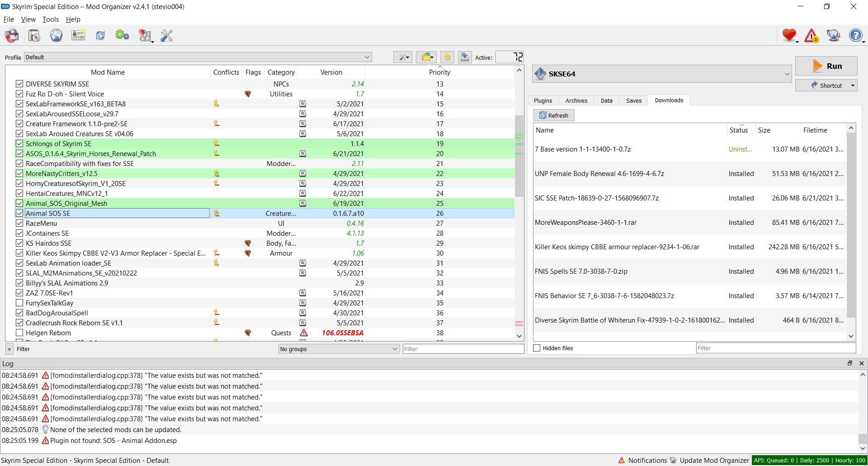This screenshot has height=466, width=868.
Task: Click the downloads list scroll down arrow
Action: coord(851,336)
